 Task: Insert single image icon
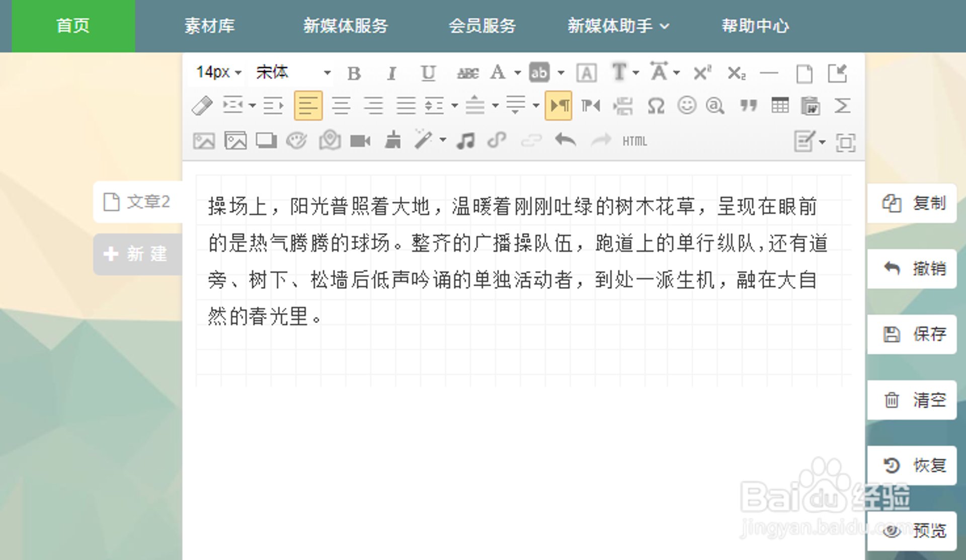coord(204,141)
